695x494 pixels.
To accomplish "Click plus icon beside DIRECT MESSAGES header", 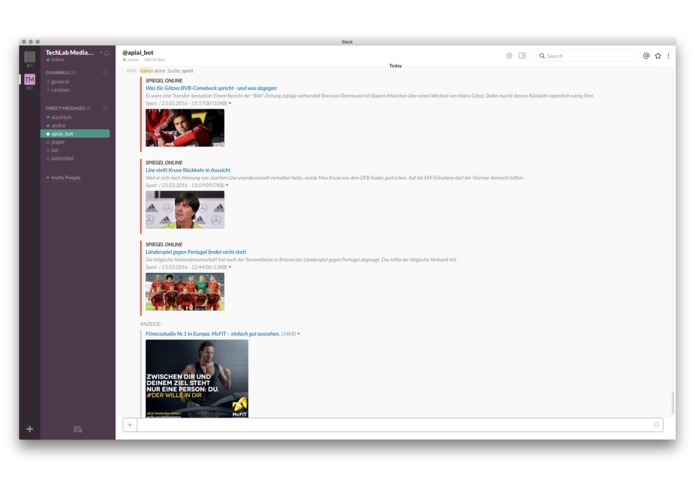I will pos(105,108).
